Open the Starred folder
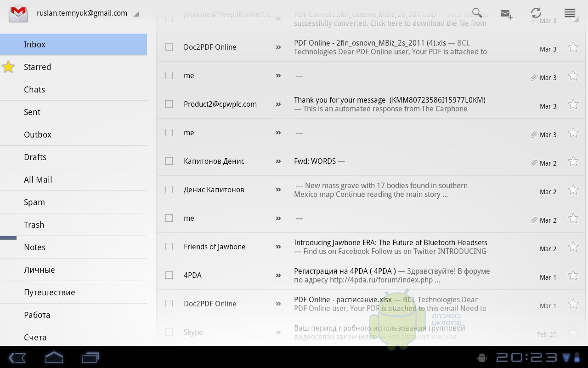 (x=73, y=67)
